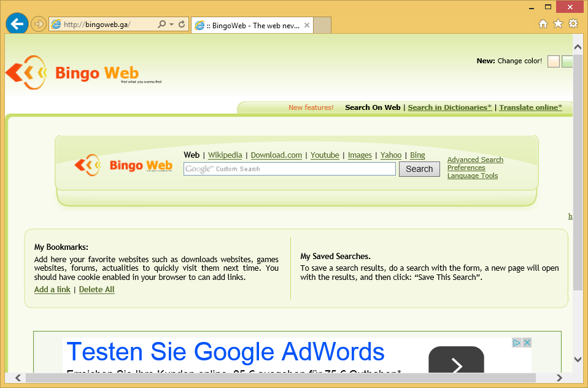Click Delete All bookmarks link

coord(97,289)
